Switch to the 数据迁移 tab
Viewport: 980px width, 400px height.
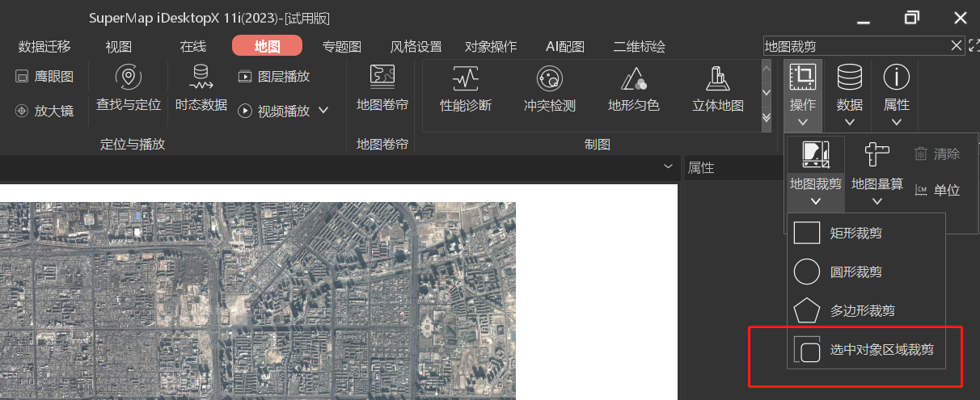pos(44,47)
